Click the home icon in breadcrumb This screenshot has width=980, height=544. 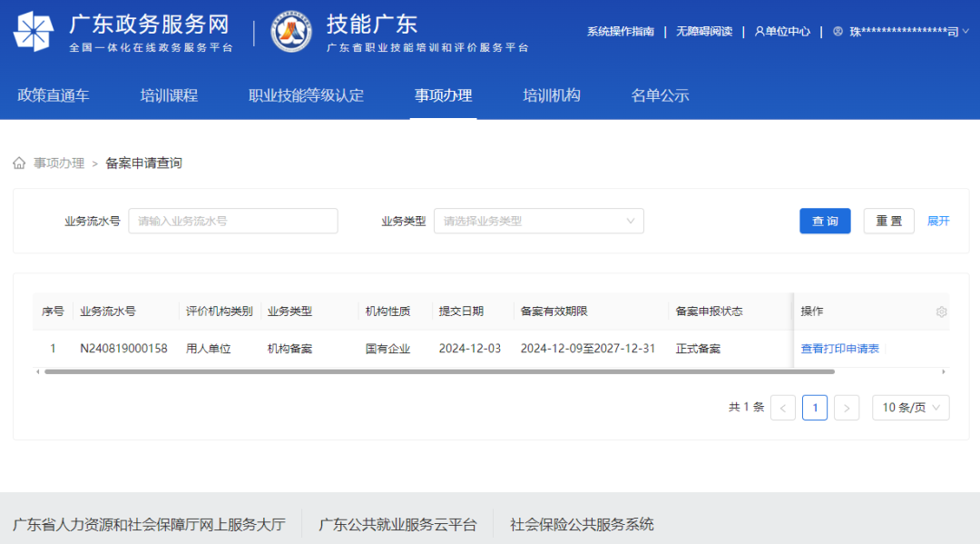[19, 163]
